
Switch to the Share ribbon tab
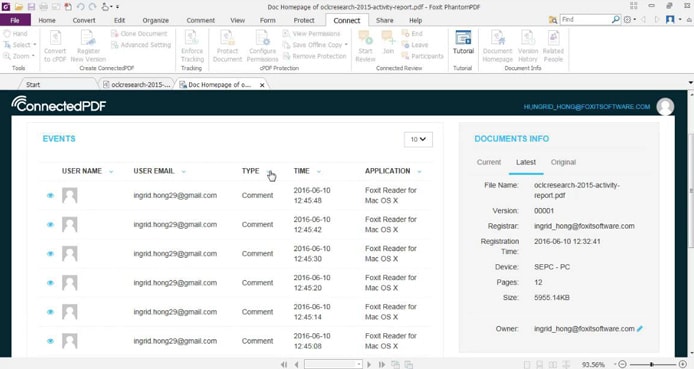[385, 20]
